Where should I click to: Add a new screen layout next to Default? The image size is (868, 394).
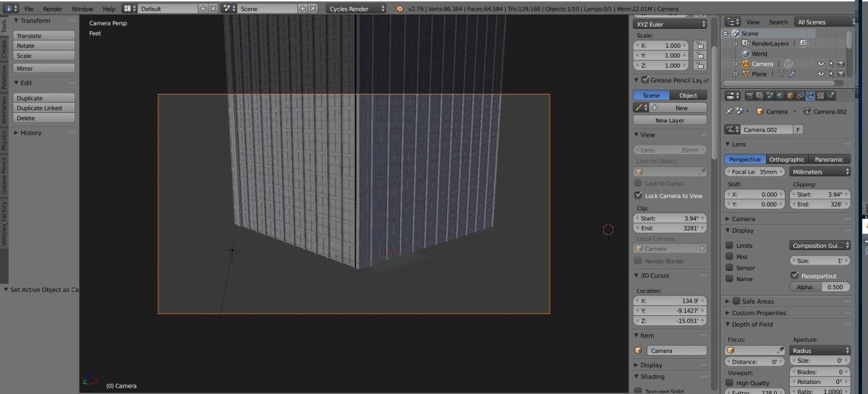tap(203, 9)
